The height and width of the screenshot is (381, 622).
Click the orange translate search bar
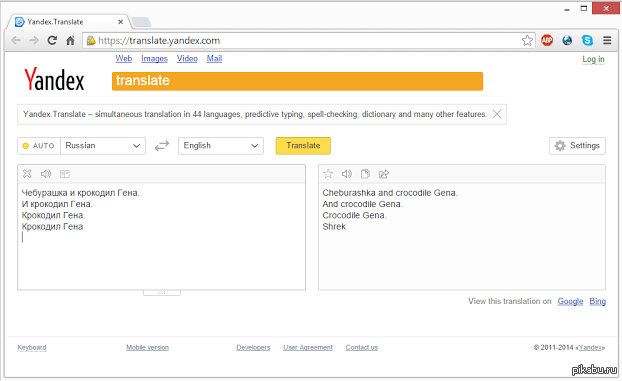pos(297,81)
